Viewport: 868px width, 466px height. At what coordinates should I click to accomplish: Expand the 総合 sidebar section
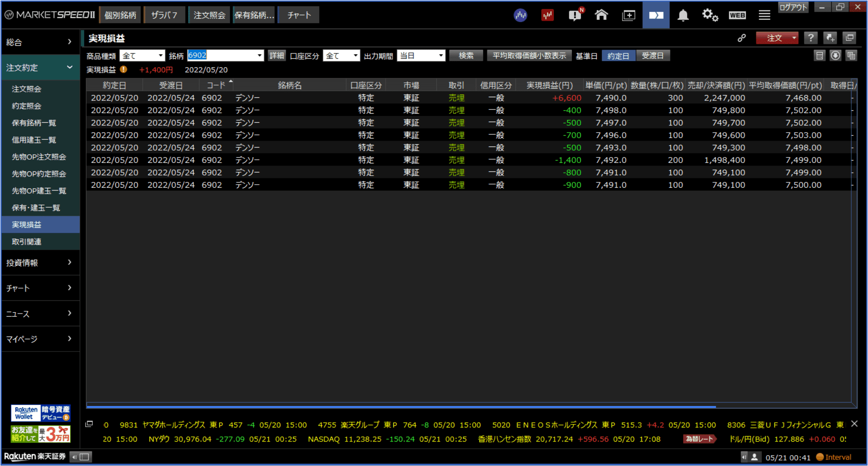point(40,42)
